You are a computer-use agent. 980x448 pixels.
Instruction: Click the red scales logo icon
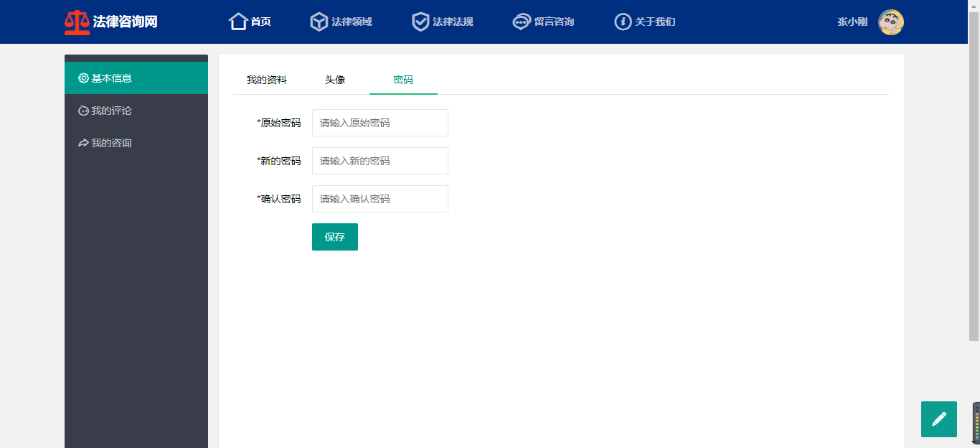[77, 22]
